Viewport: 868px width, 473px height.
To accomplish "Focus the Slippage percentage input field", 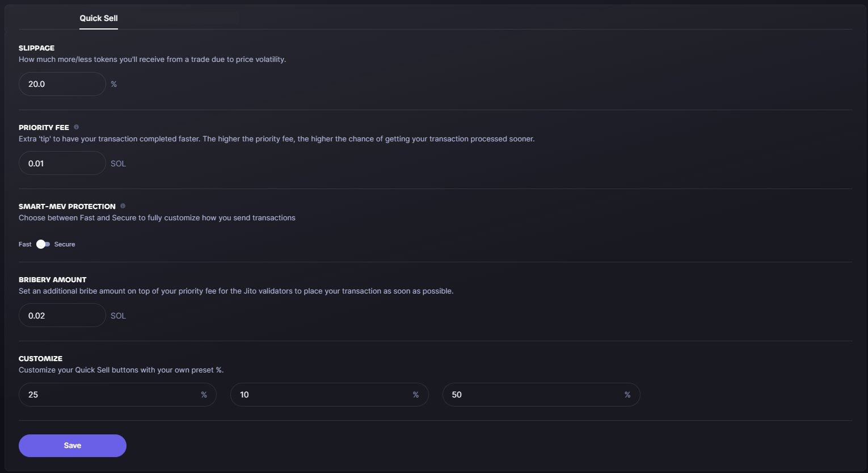I will pyautogui.click(x=62, y=84).
